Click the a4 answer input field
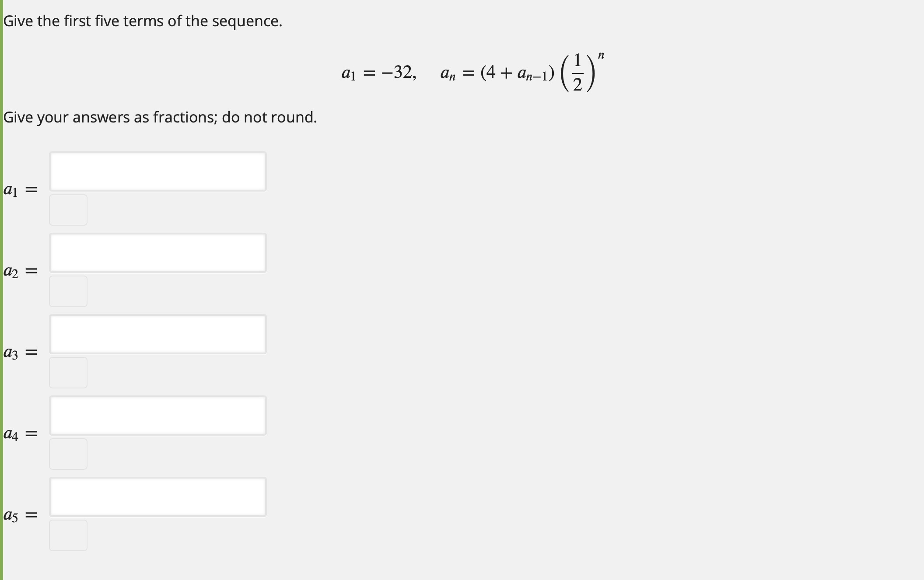The height and width of the screenshot is (580, 924). click(x=158, y=415)
